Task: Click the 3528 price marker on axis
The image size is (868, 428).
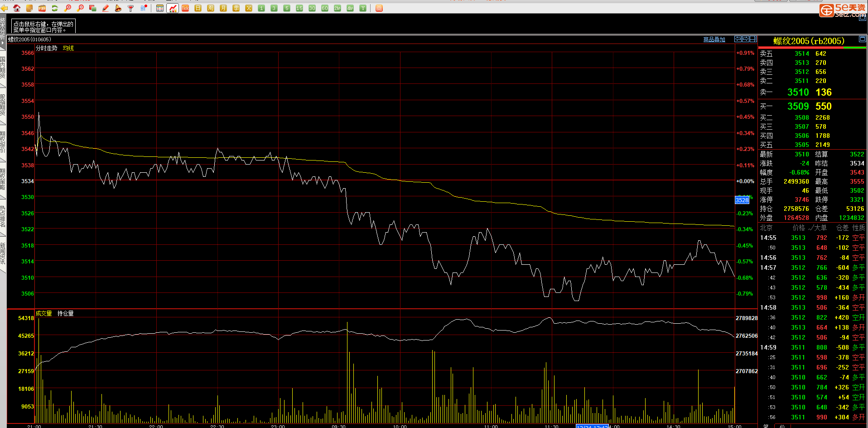Action: [742, 200]
